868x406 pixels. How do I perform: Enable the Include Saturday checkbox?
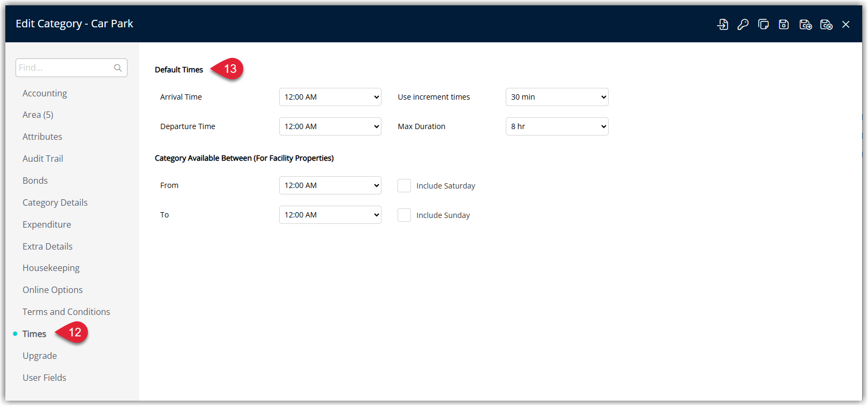[x=404, y=185]
